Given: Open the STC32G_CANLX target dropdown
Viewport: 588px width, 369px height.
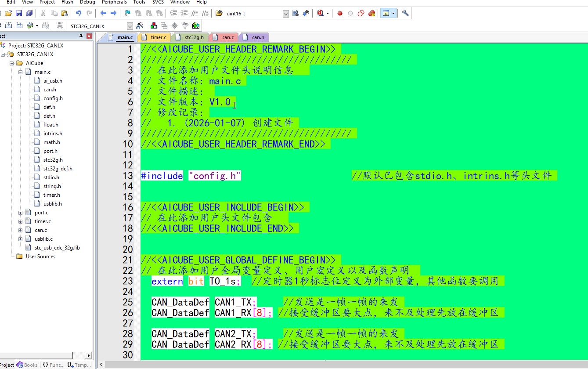Looking at the screenshot, I should (130, 26).
